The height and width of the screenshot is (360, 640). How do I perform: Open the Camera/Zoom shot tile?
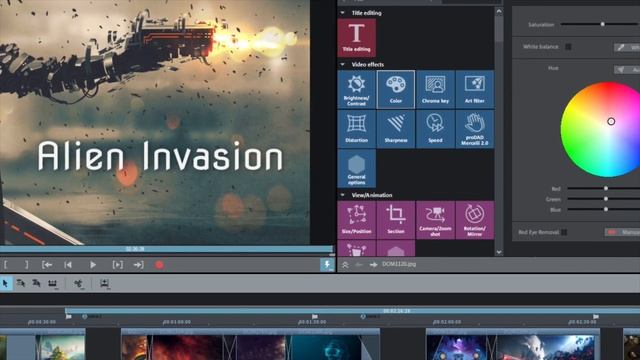pyautogui.click(x=435, y=220)
